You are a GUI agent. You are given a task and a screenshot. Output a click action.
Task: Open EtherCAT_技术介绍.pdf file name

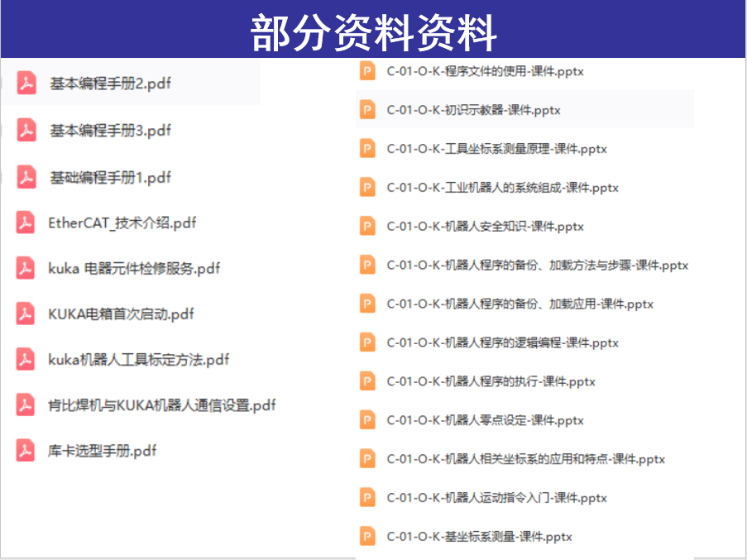122,223
